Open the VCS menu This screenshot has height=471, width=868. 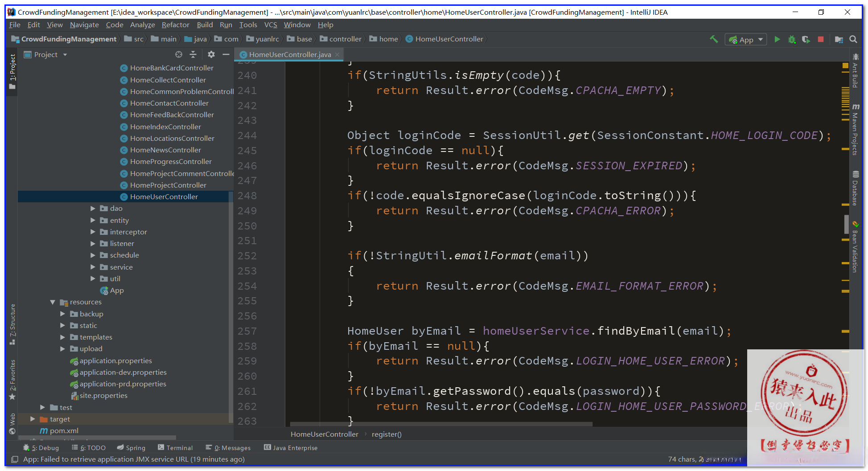tap(270, 25)
